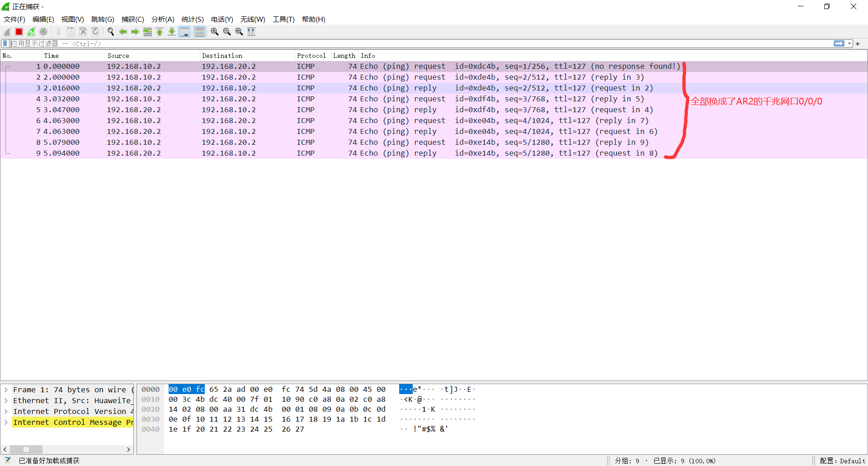
Task: Open the 帮助(H) menu
Action: click(x=314, y=19)
